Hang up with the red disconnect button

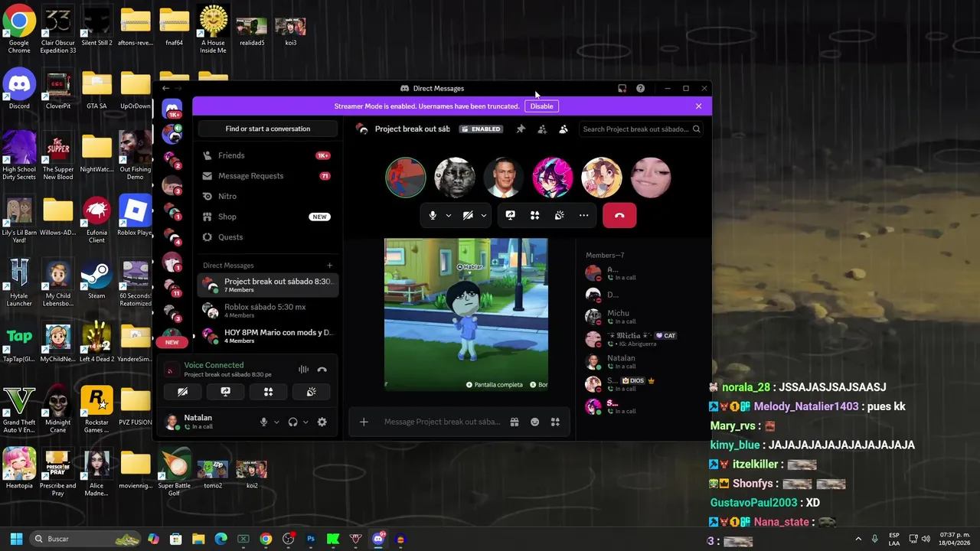619,216
